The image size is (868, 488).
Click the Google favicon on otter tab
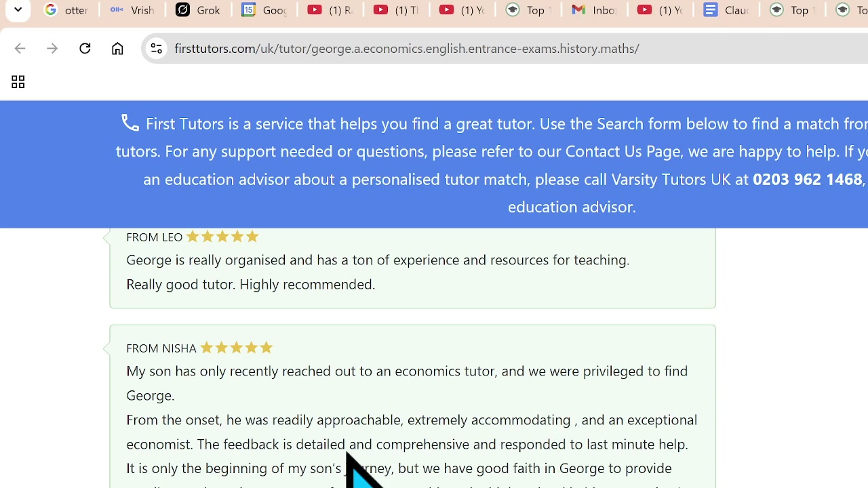50,10
